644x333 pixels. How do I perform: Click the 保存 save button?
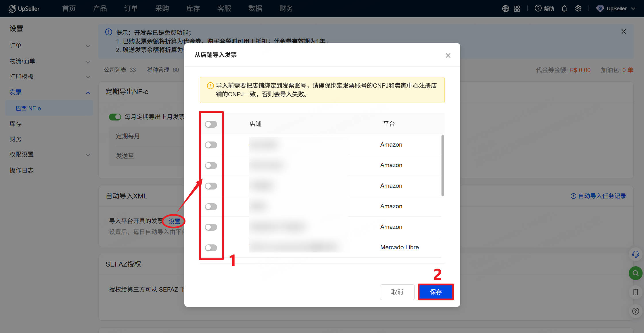[436, 292]
